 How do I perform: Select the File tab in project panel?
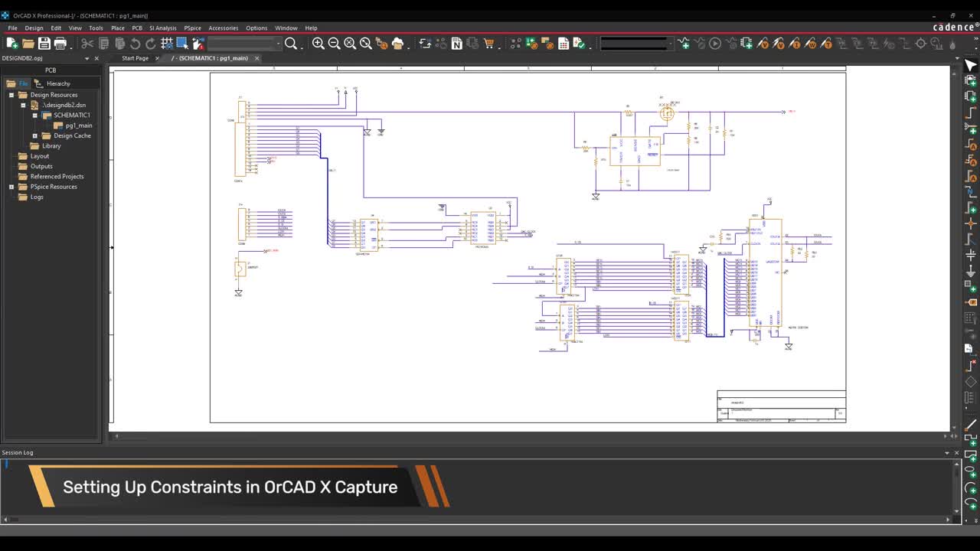coord(18,83)
